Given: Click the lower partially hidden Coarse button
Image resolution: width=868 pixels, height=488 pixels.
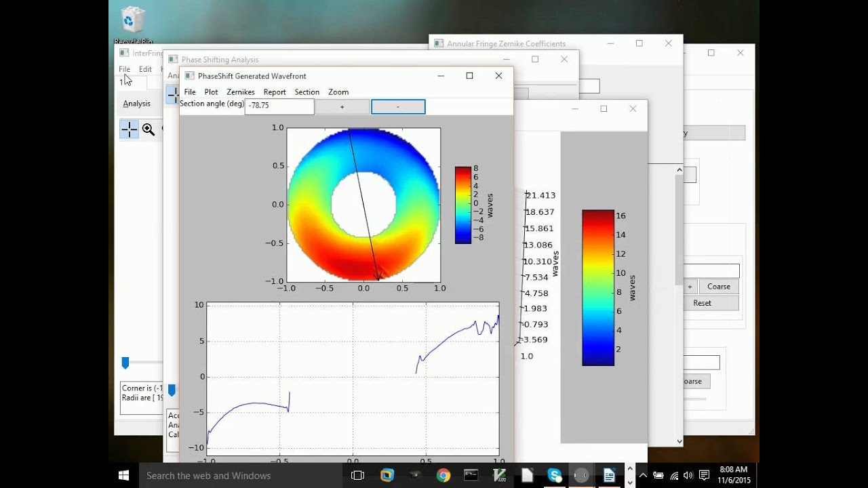Looking at the screenshot, I should coord(696,381).
